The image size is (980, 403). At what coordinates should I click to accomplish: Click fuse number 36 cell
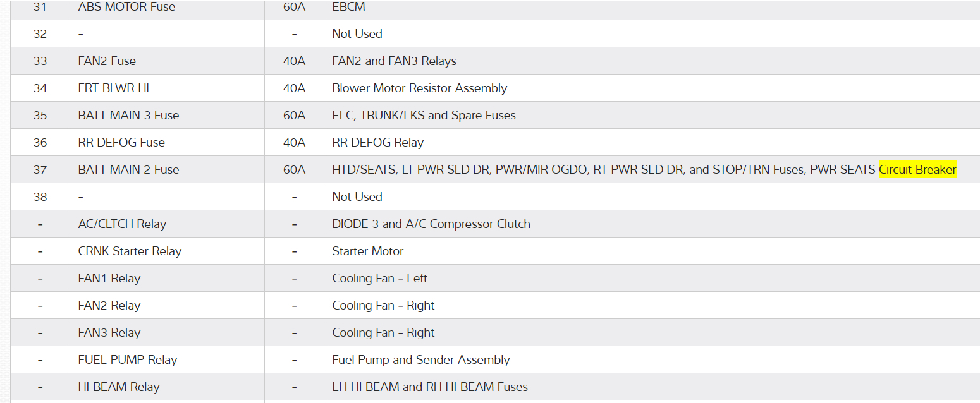pyautogui.click(x=40, y=143)
